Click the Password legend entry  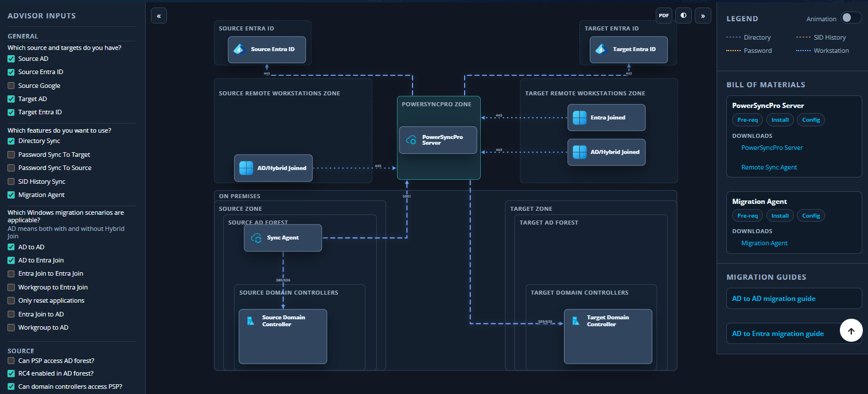tap(749, 51)
